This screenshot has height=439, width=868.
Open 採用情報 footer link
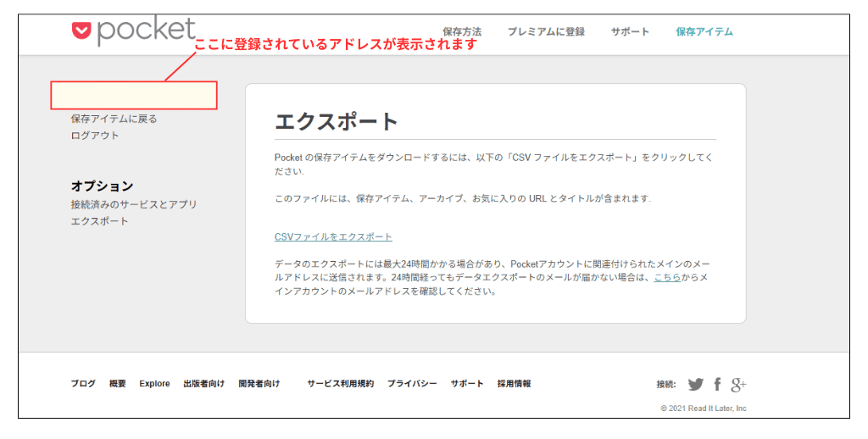514,383
